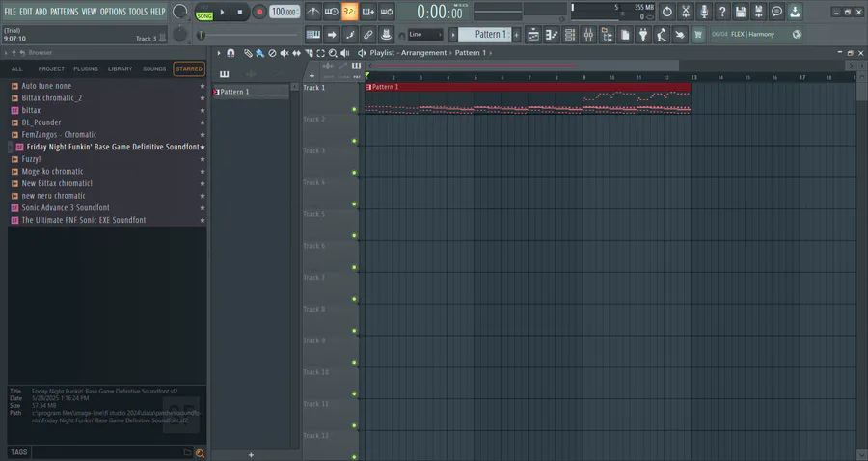The width and height of the screenshot is (868, 461).
Task: Toggle the playlist snap magnet
Action: (231, 53)
